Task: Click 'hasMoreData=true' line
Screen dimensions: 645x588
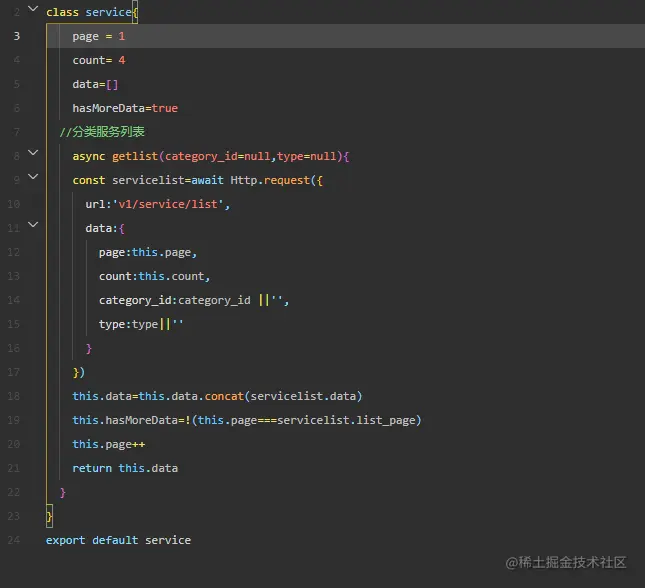Action: [x=125, y=108]
